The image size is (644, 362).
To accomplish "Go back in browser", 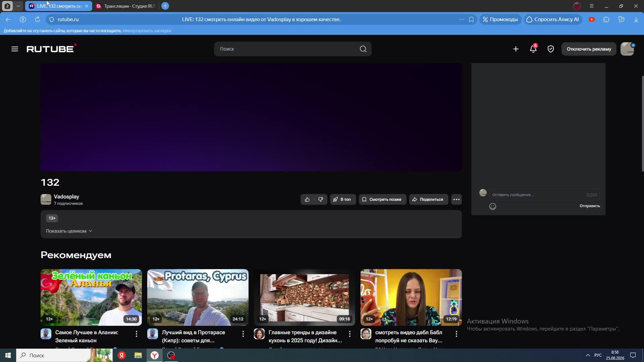I will 8,19.
